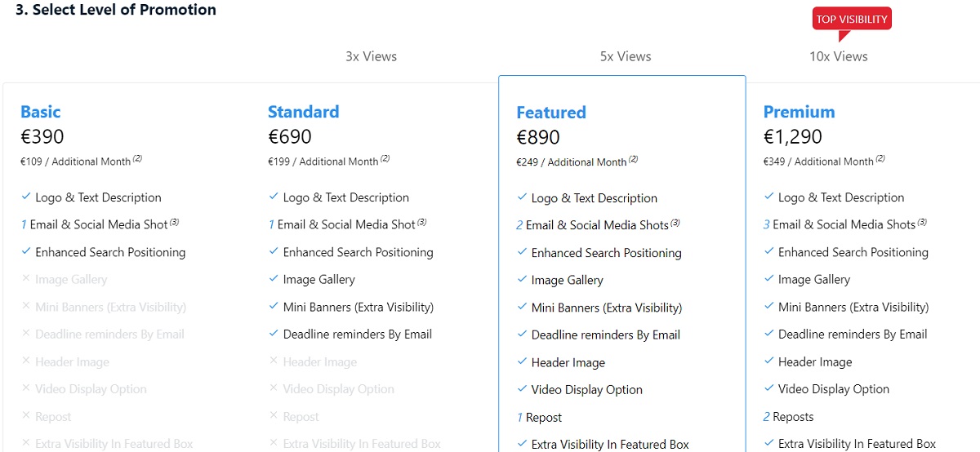Image resolution: width=980 pixels, height=452 pixels.
Task: Click checkmark beside Standard Mini Banners
Action: [x=274, y=307]
